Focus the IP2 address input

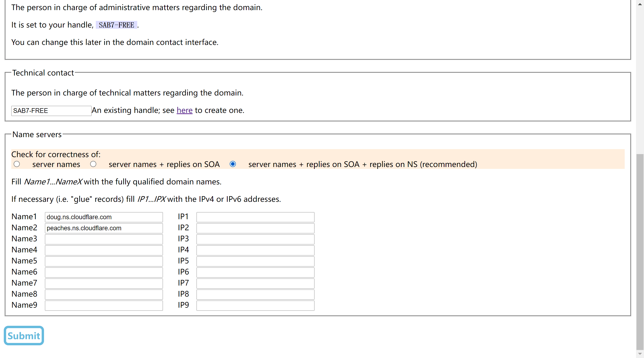tap(255, 228)
